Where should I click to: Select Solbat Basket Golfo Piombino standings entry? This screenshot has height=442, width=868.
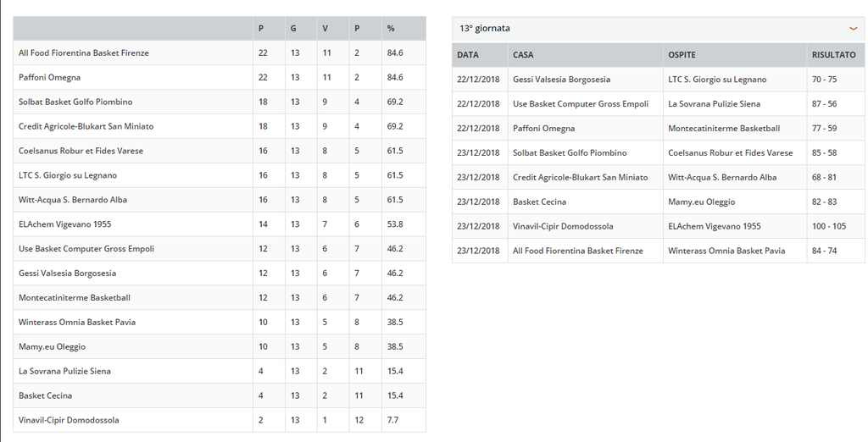(x=220, y=102)
